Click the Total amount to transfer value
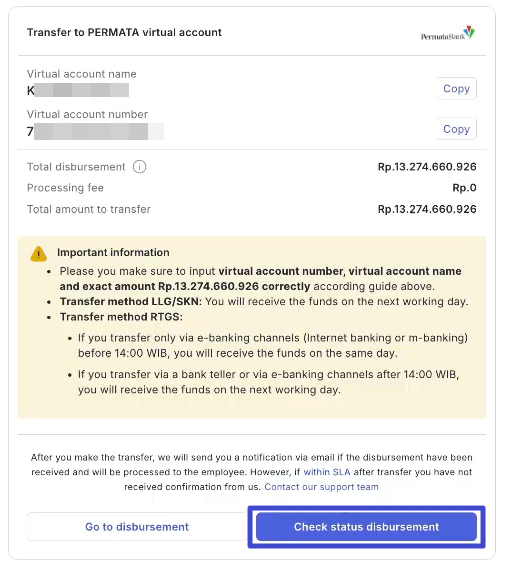 (x=427, y=209)
